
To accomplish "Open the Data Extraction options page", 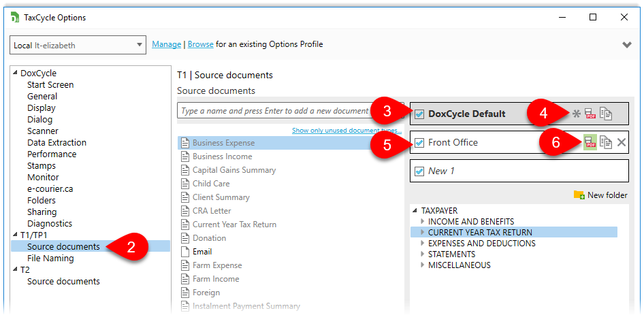I will 57,142.
